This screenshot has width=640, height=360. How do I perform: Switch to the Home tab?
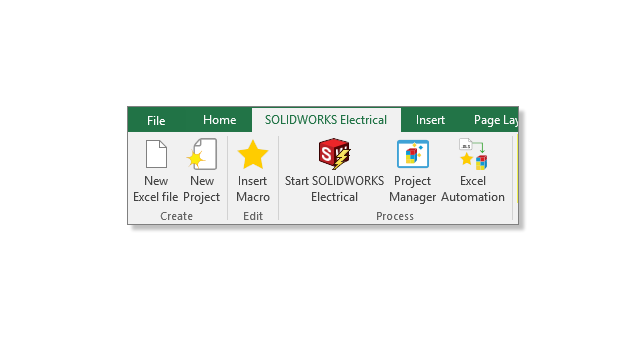point(220,120)
